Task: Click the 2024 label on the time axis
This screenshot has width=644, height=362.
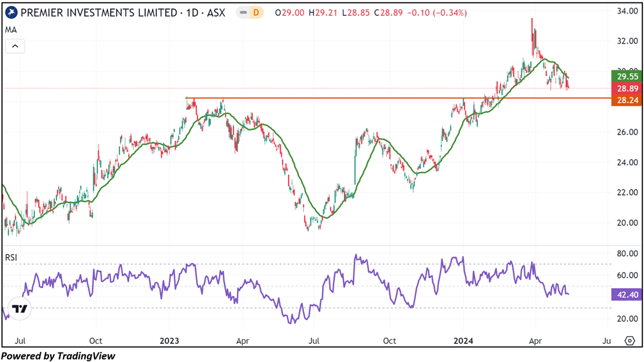Action: pyautogui.click(x=463, y=341)
